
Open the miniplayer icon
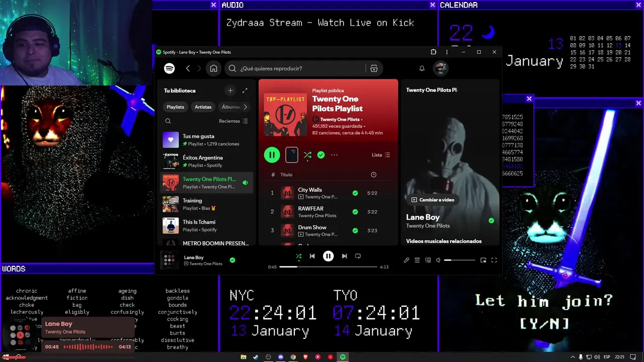[x=483, y=260]
